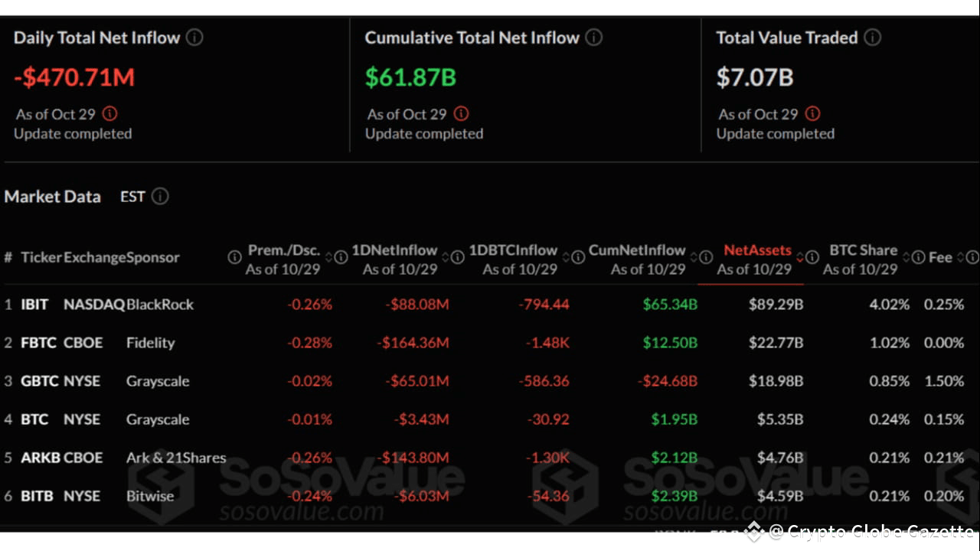The image size is (980, 551).
Task: Select the CumNetInflow column header
Action: (637, 250)
